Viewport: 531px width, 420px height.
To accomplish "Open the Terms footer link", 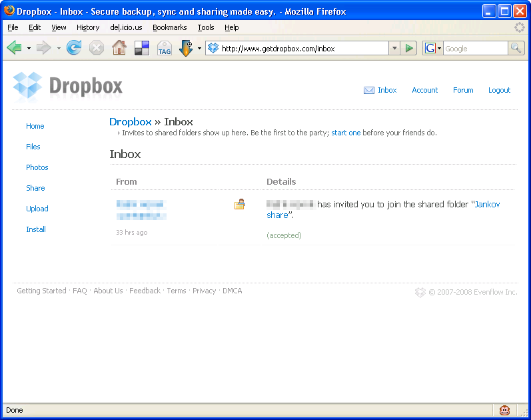I will click(x=177, y=291).
